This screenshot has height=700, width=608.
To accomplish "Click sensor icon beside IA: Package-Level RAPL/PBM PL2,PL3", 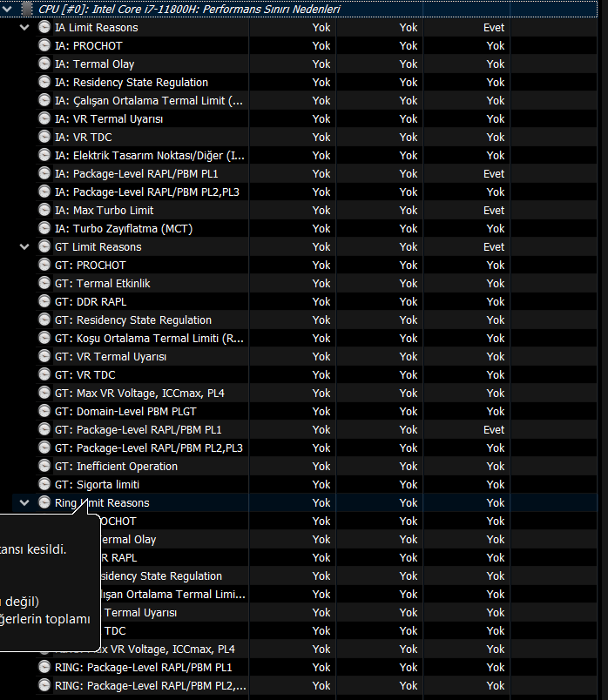I will pyautogui.click(x=44, y=192).
